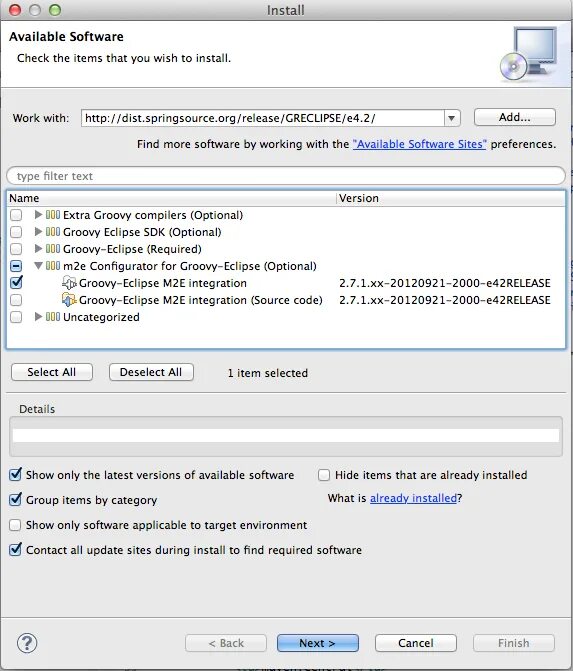Click the install wizard CD and monitor image
The height and width of the screenshot is (671, 573).
coord(528,54)
